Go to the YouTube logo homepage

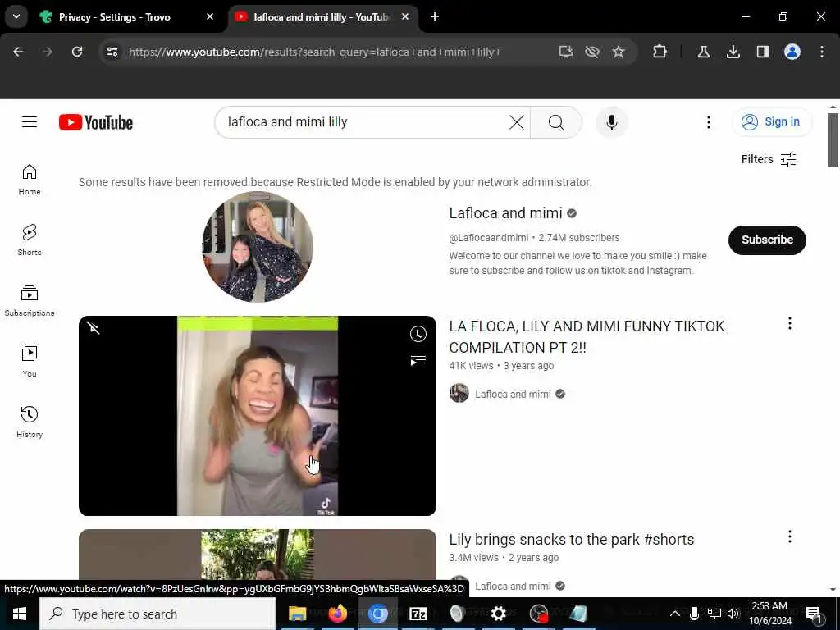click(96, 122)
